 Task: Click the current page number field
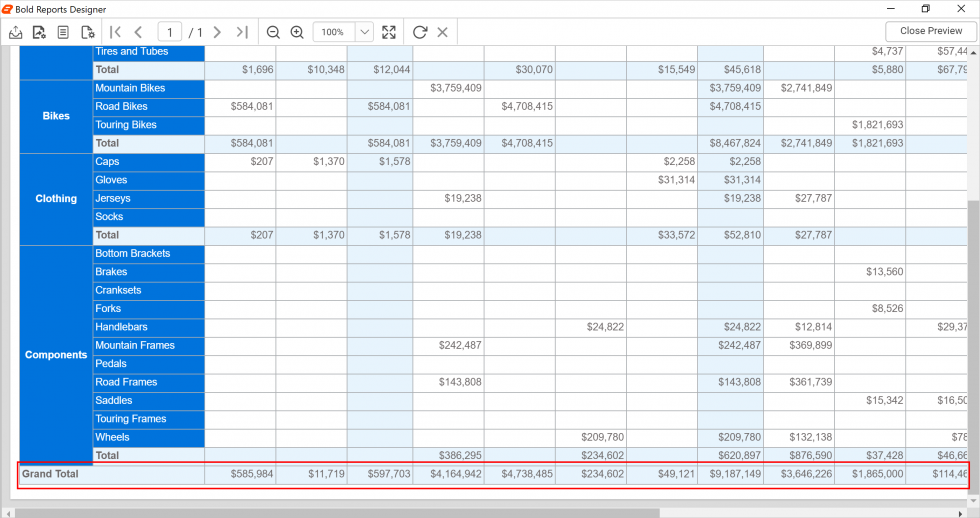coord(170,32)
